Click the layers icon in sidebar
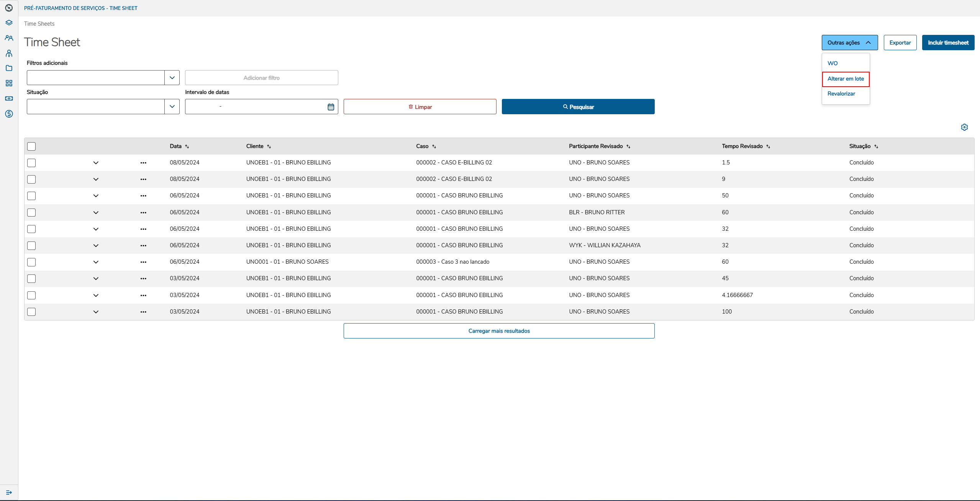Image resolution: width=980 pixels, height=501 pixels. 9,23
